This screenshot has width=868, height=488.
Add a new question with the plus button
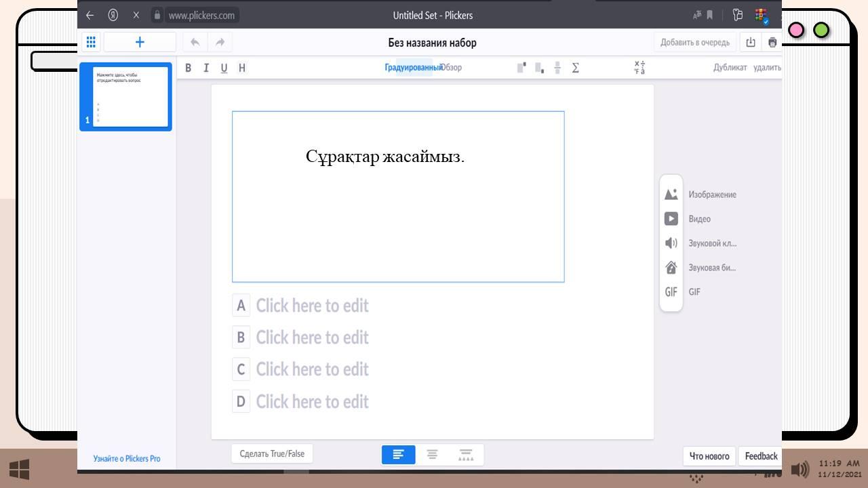pyautogui.click(x=140, y=42)
